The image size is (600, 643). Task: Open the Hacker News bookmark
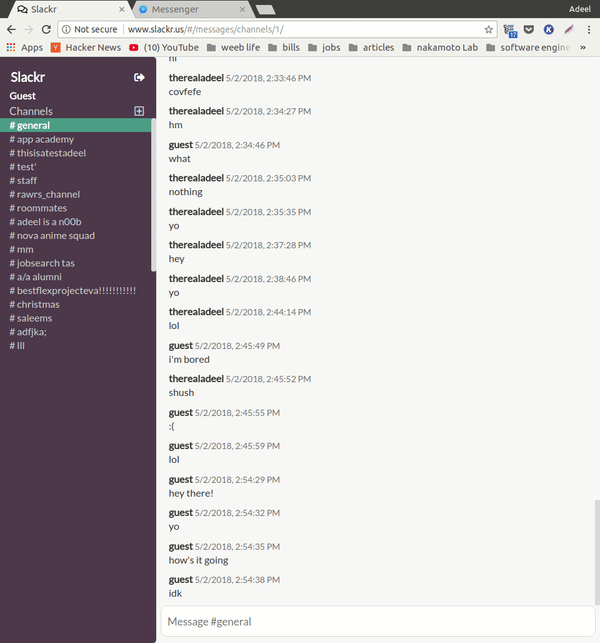86,48
